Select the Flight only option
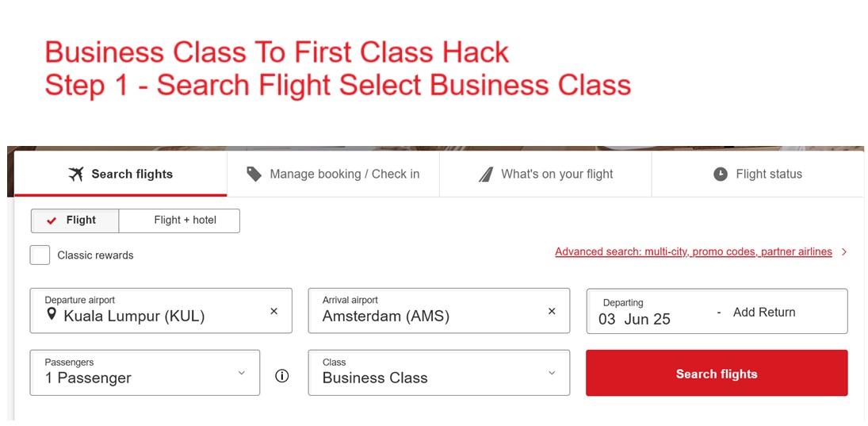 point(75,220)
